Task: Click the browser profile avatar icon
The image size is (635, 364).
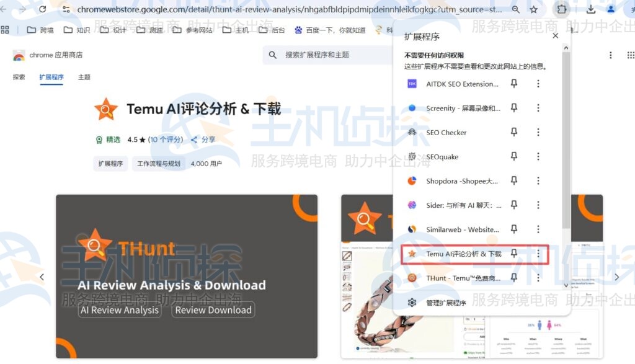Action: click(611, 9)
